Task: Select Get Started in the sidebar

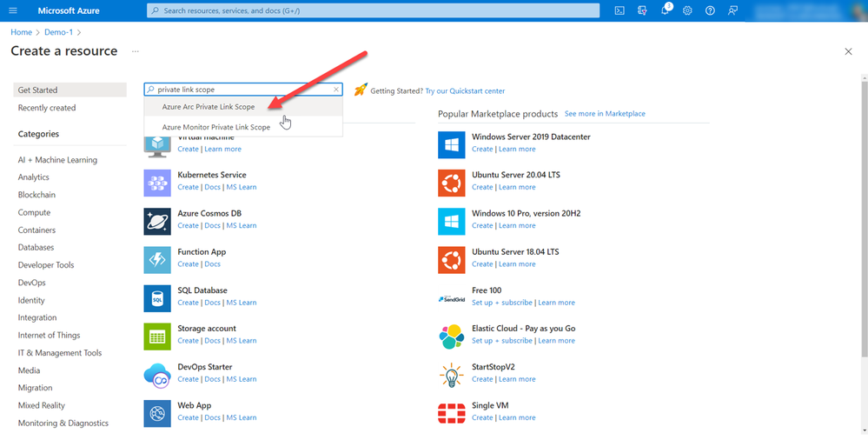Action: [70, 90]
